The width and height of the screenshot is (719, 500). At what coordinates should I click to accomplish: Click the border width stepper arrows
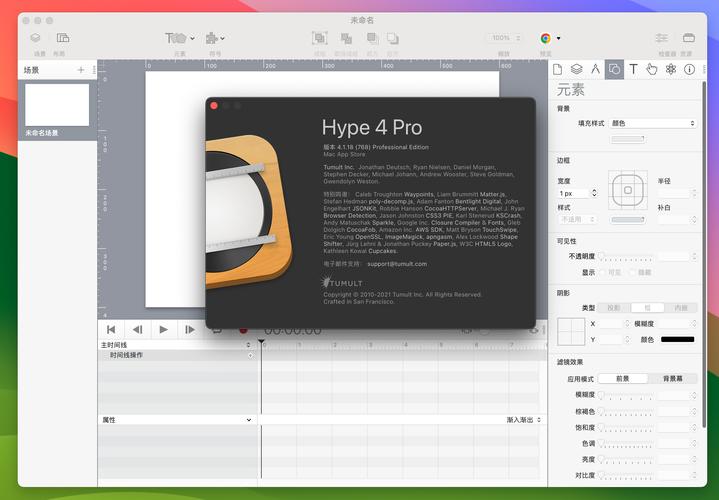click(594, 193)
